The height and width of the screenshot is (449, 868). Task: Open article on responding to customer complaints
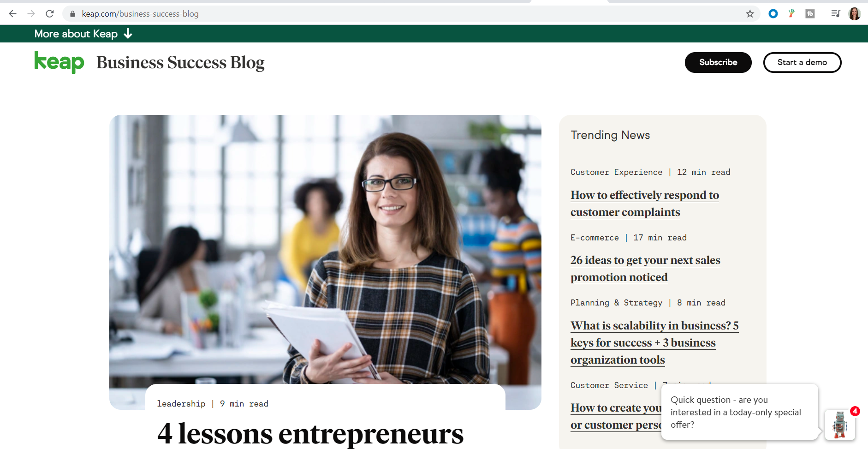(645, 204)
